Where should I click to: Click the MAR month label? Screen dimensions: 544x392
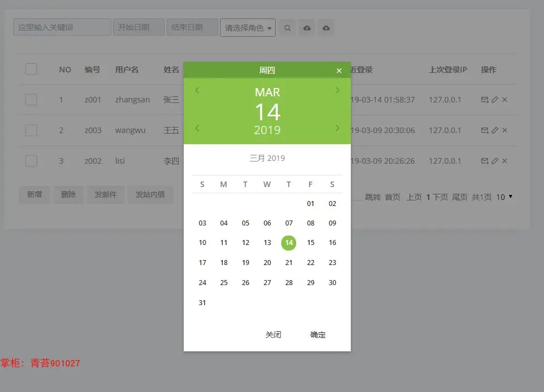click(x=267, y=92)
